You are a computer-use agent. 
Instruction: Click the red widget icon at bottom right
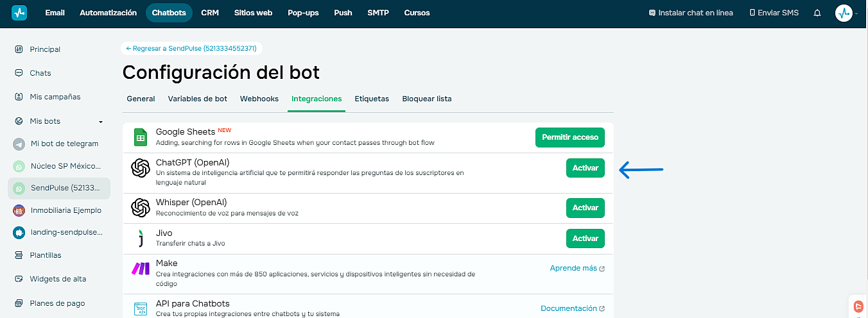coord(860,307)
